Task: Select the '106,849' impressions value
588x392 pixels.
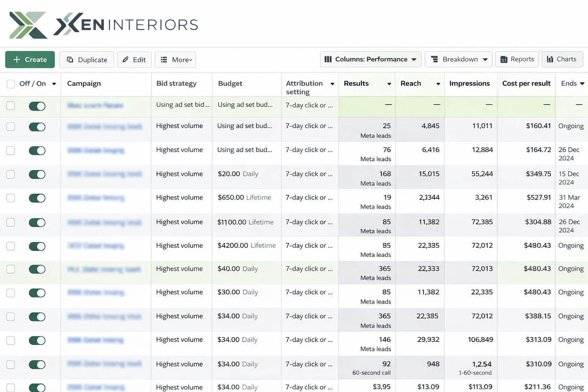Action: coord(480,340)
